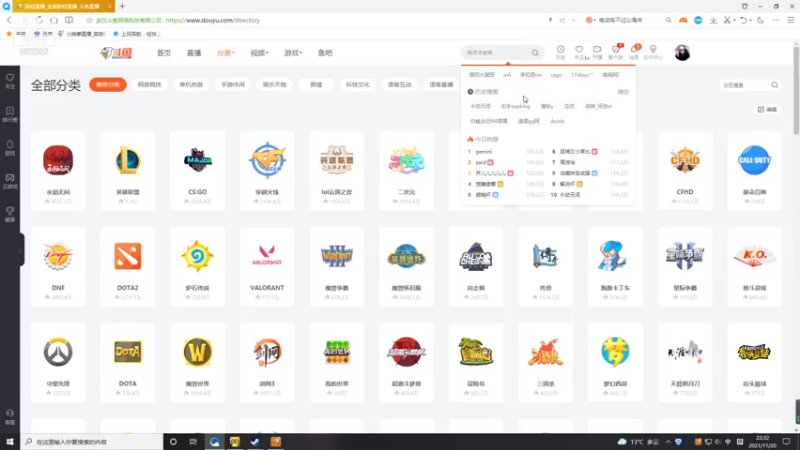Open Task View on taskbar
Viewport: 800px width, 450px height.
click(x=193, y=441)
